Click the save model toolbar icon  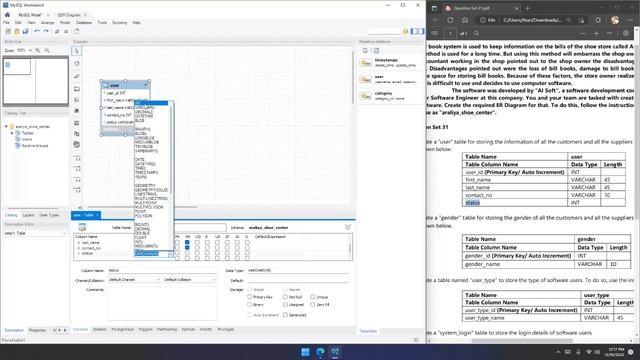tap(25, 31)
